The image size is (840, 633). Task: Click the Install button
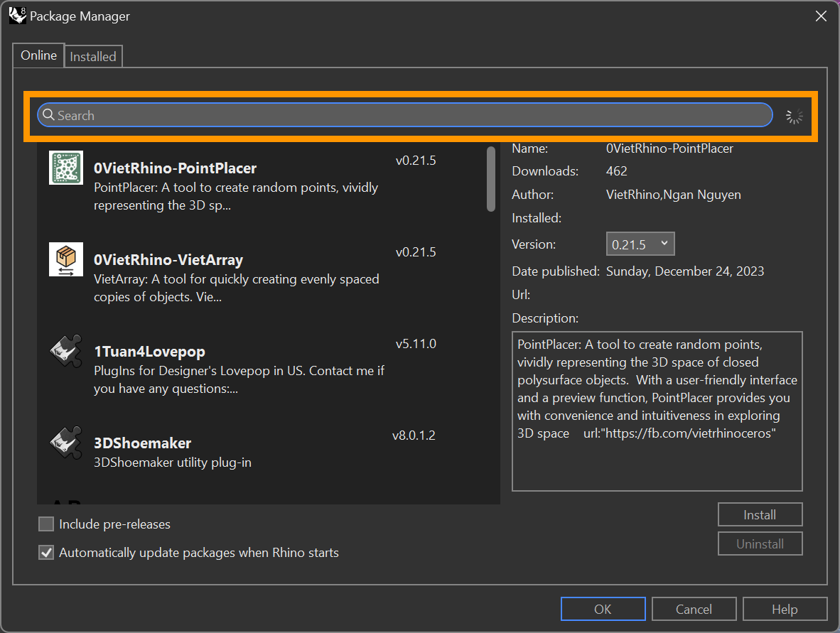point(760,514)
